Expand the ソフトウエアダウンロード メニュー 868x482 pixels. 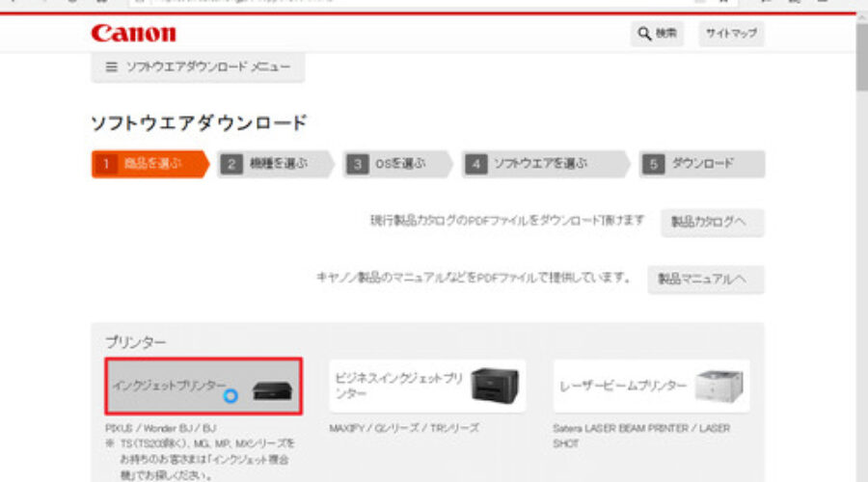pos(198,67)
